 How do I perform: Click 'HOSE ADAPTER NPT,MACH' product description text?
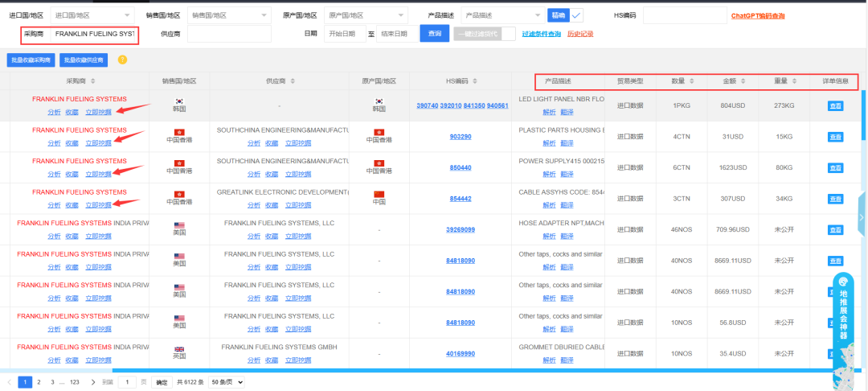coord(562,223)
